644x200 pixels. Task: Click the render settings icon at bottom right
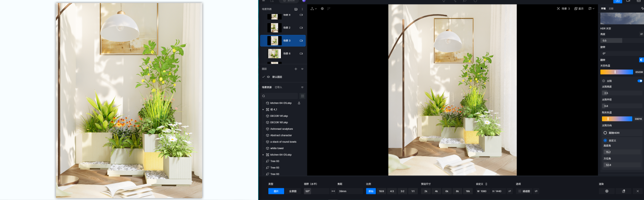[x=607, y=191]
